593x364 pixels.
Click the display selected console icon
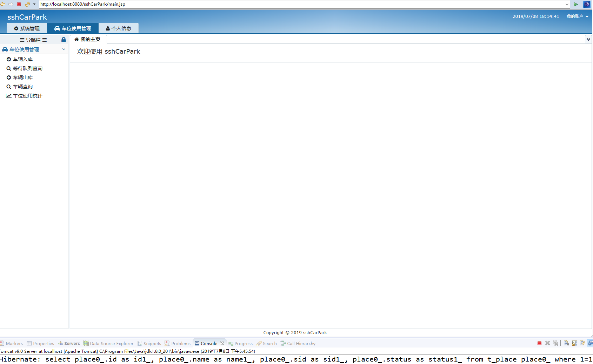pyautogui.click(x=590, y=343)
